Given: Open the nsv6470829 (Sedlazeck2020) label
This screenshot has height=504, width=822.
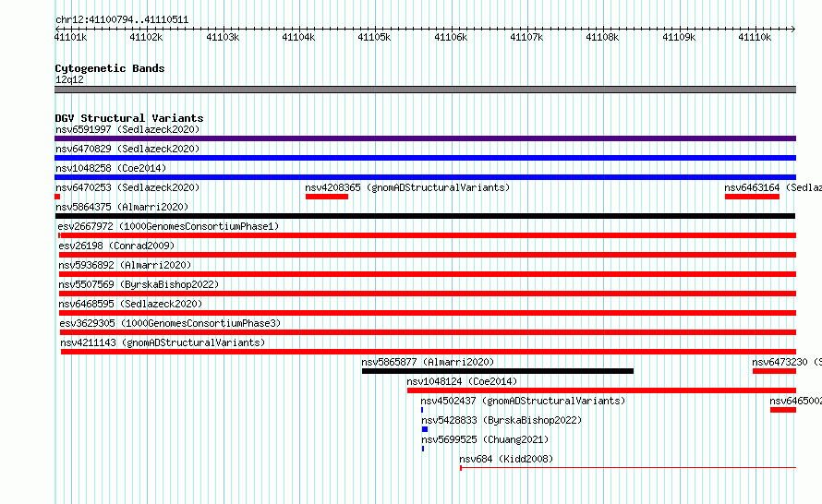Looking at the screenshot, I should point(127,149).
